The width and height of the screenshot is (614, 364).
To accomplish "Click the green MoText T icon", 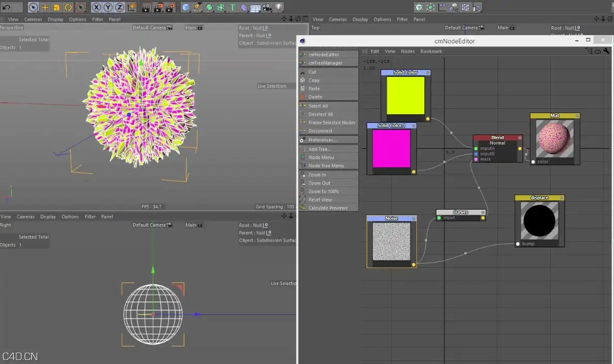I will (x=232, y=7).
